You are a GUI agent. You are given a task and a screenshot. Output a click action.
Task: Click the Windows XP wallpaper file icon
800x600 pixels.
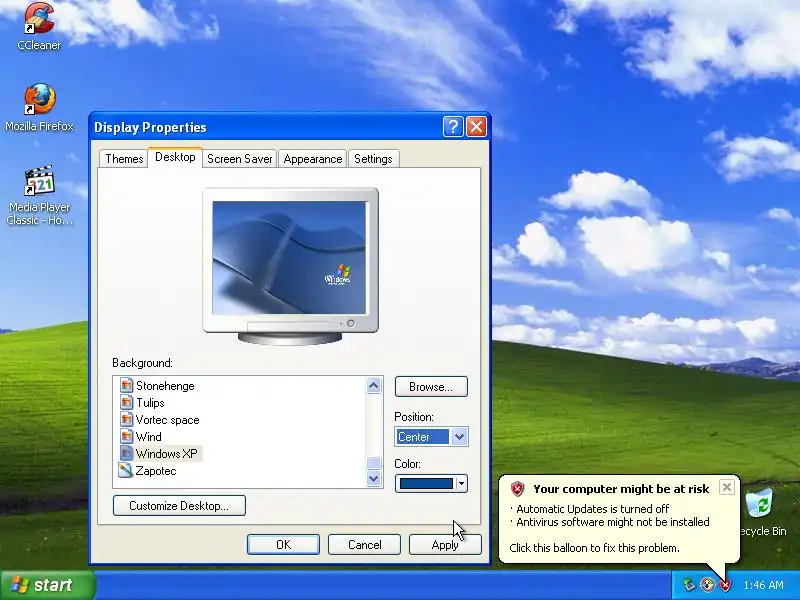pos(126,453)
